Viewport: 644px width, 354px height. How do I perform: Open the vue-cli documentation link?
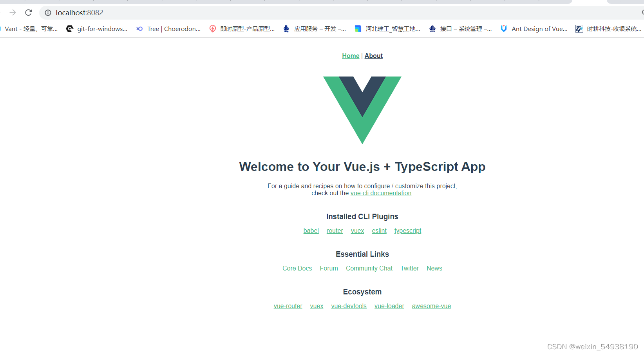381,193
